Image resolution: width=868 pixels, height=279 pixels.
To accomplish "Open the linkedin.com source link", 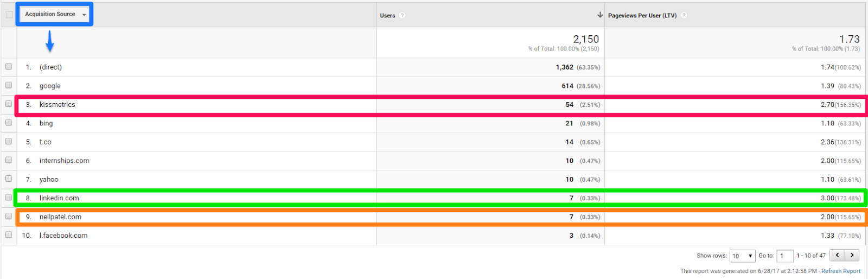I will coord(59,198).
